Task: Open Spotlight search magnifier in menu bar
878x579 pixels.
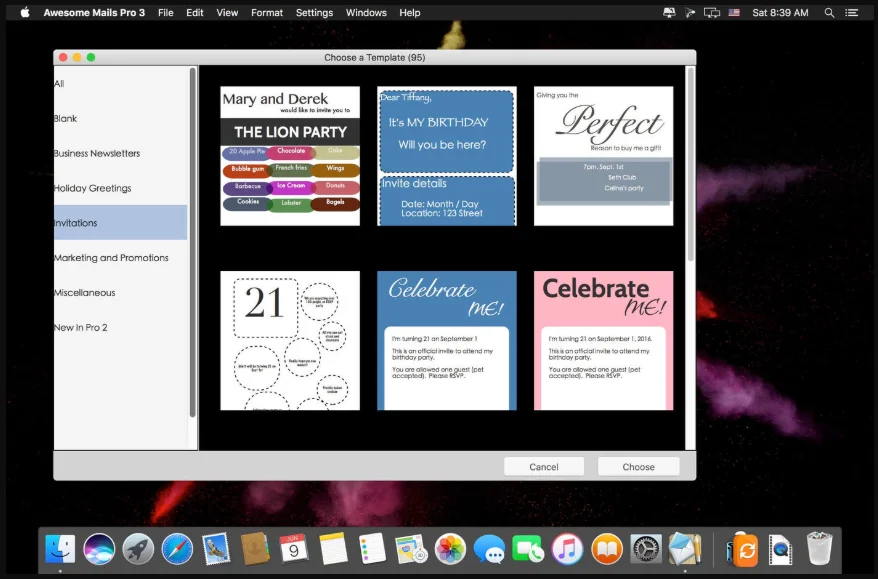Action: point(829,12)
